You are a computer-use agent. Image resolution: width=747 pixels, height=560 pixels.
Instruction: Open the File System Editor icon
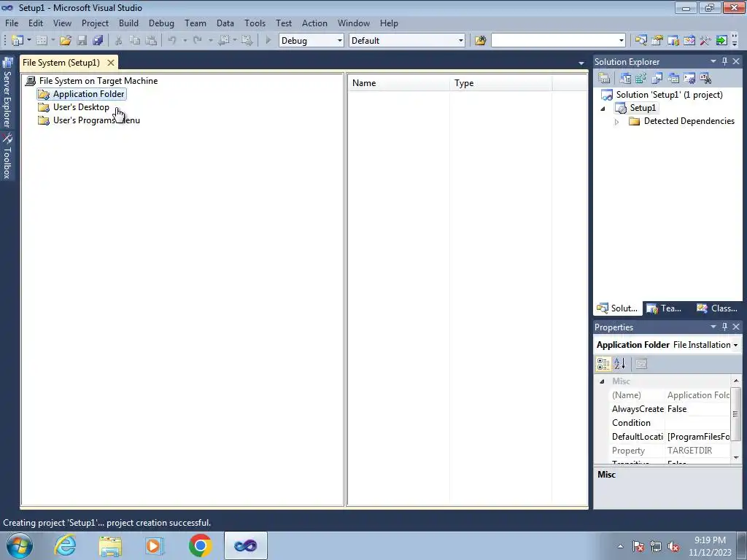[x=625, y=78]
